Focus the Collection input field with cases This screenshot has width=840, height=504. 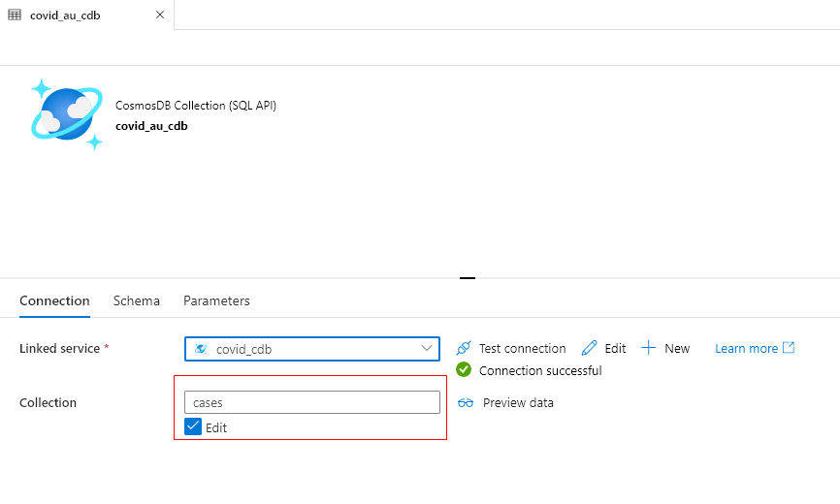[x=312, y=402]
